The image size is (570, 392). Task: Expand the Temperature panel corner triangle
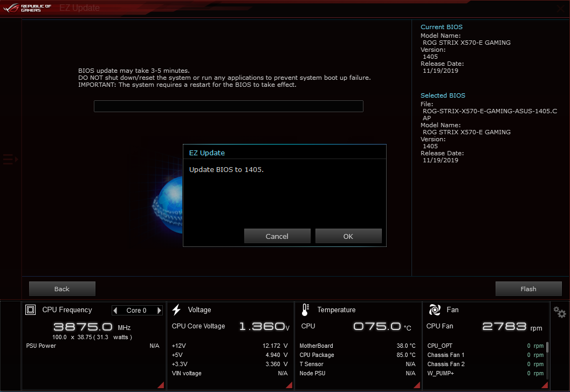click(417, 385)
